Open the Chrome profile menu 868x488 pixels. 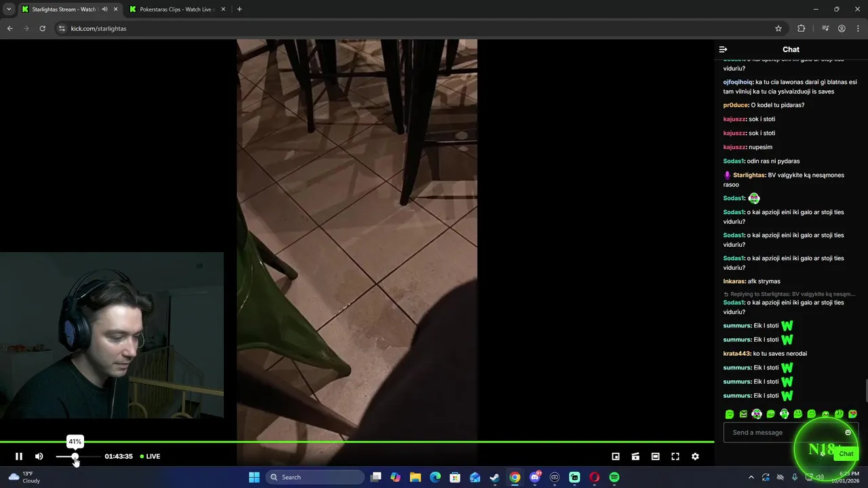point(842,28)
